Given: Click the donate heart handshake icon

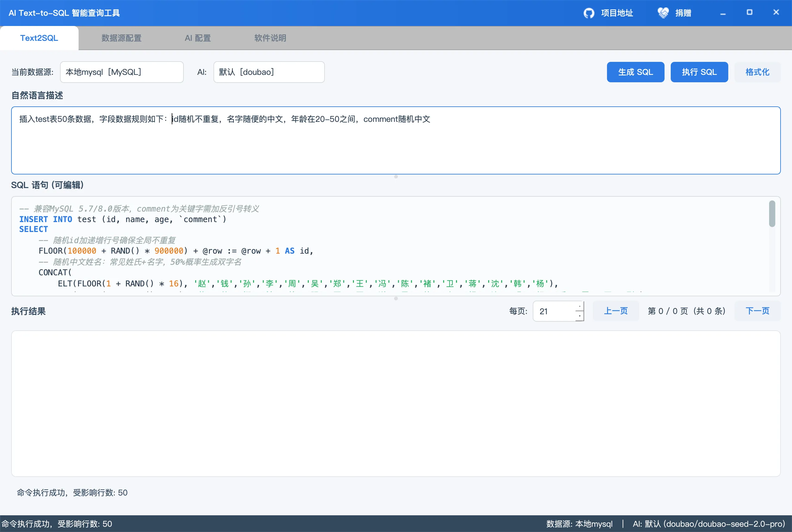Looking at the screenshot, I should click(x=663, y=13).
